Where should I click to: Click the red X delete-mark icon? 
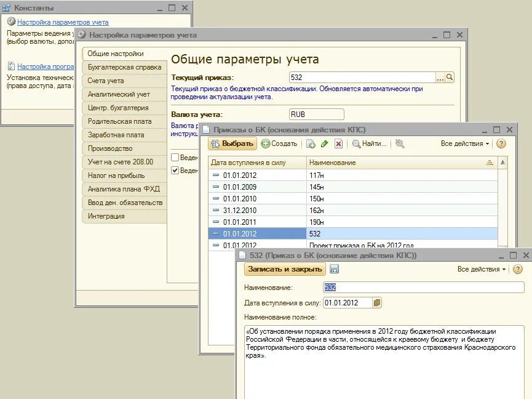338,144
